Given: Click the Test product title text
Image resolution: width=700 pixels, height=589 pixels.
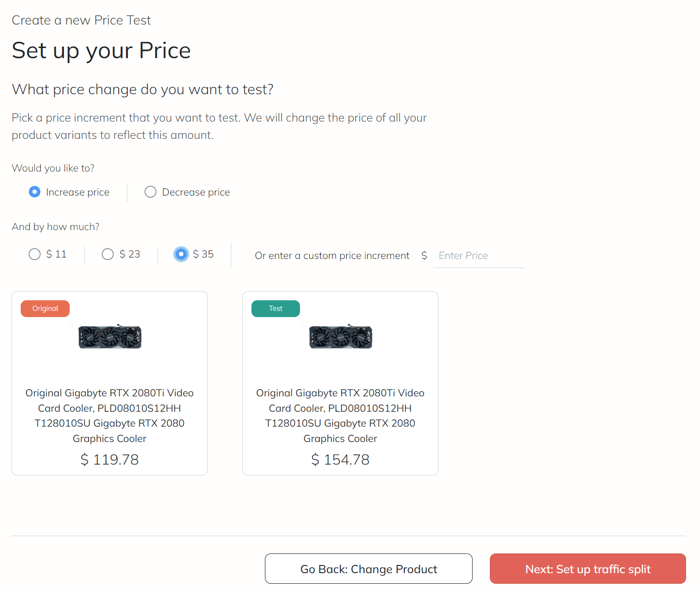Looking at the screenshot, I should click(340, 416).
